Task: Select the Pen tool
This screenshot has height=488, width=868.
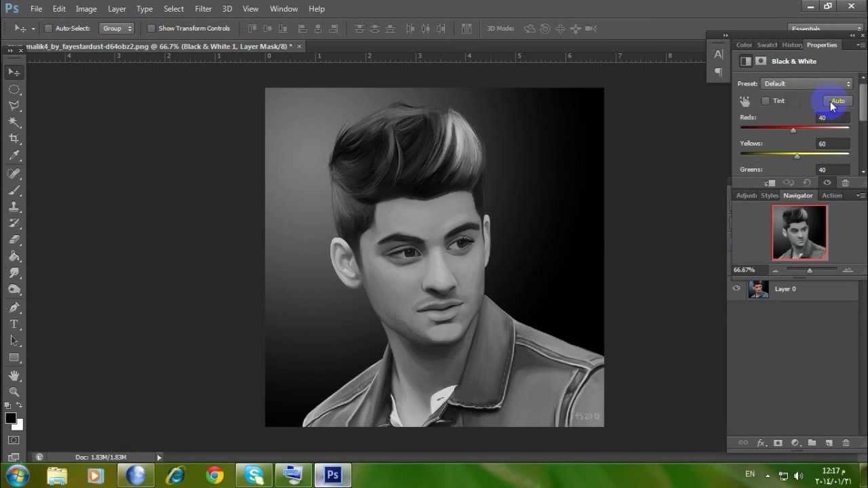Action: pyautogui.click(x=14, y=307)
